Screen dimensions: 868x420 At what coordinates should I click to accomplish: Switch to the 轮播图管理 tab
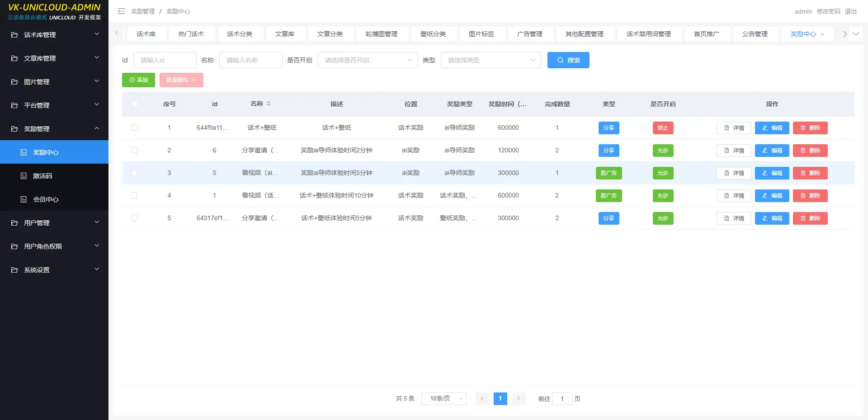(382, 34)
